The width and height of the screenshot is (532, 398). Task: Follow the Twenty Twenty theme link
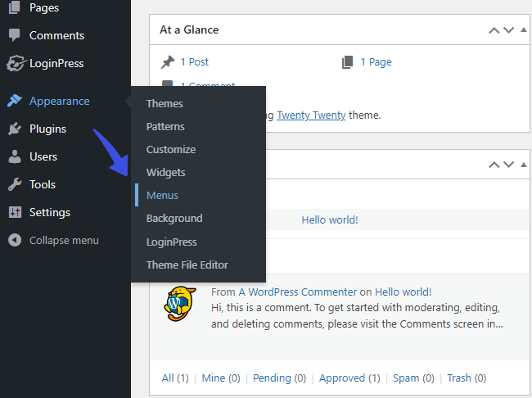(x=311, y=115)
